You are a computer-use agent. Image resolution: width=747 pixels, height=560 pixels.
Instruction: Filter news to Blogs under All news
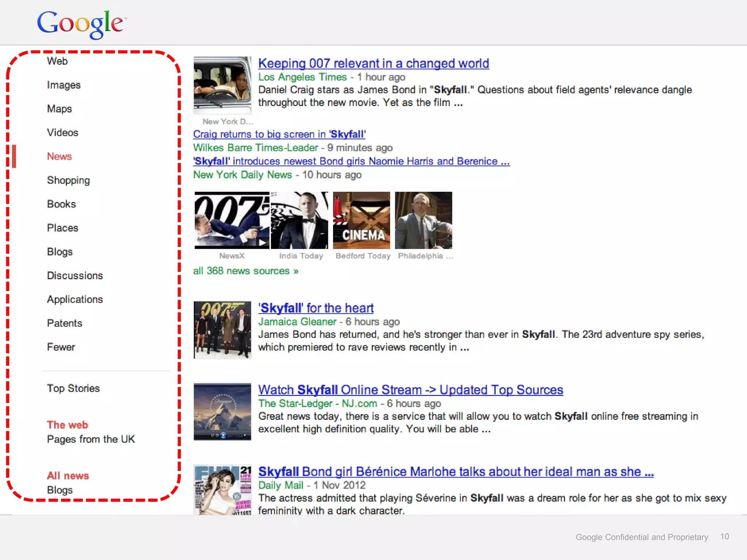coord(60,490)
